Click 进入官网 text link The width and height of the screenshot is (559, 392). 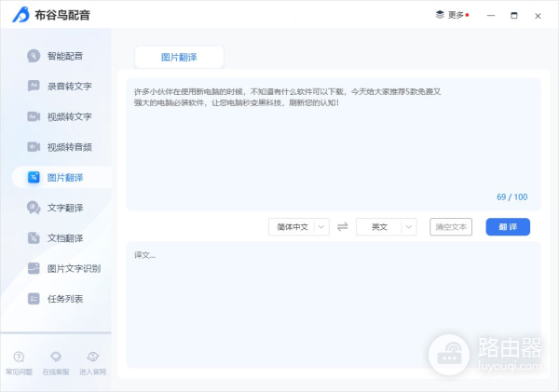(x=92, y=372)
